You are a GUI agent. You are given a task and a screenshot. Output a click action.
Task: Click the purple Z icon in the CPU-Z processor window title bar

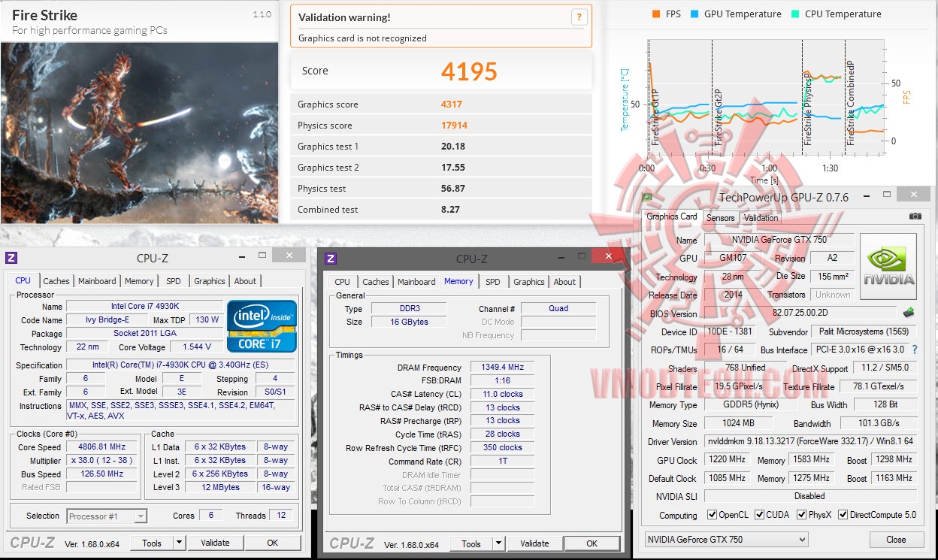tap(11, 258)
